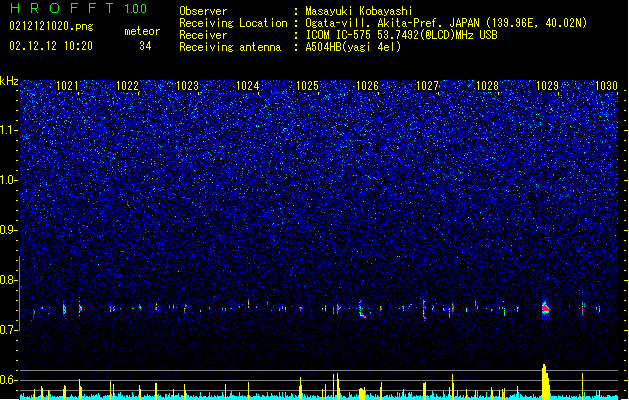Click the 1025 time marker
The height and width of the screenshot is (400, 629).
(307, 86)
